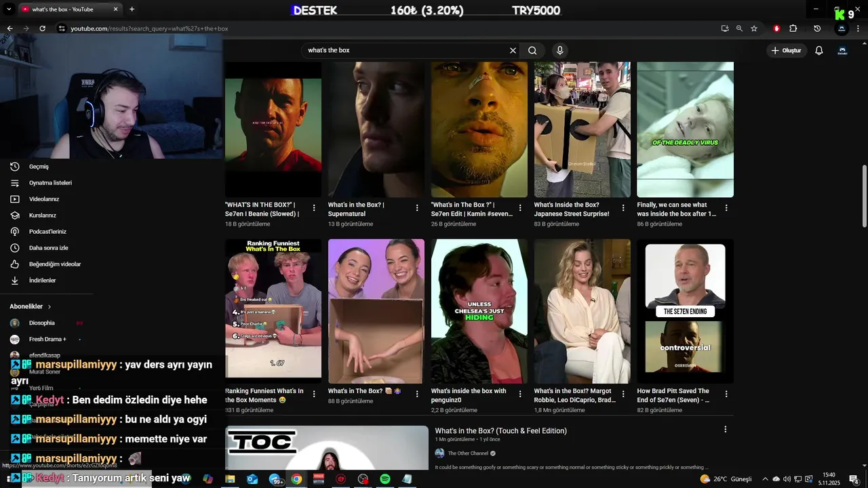Screen dimensions: 868x488
Task: Open Spotify from taskbar
Action: pos(384,479)
